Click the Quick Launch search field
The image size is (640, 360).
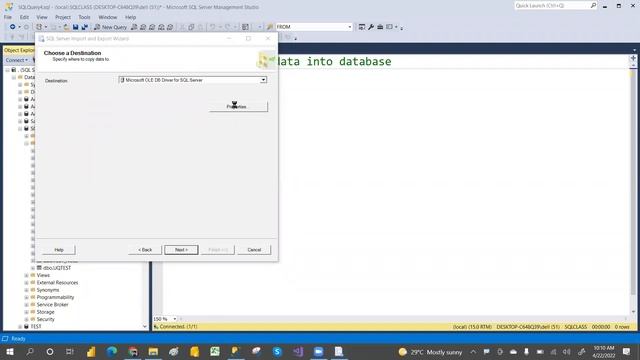(552, 6)
